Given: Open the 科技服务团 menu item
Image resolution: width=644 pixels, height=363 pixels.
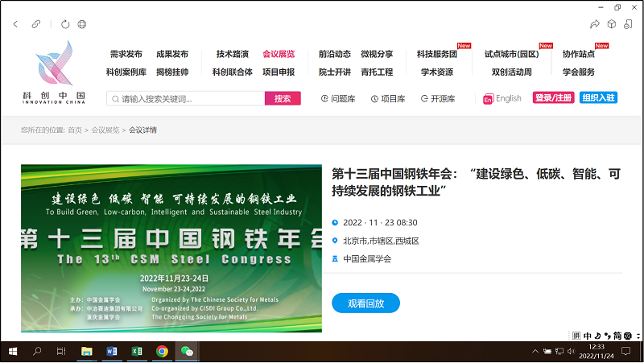Looking at the screenshot, I should tap(437, 54).
